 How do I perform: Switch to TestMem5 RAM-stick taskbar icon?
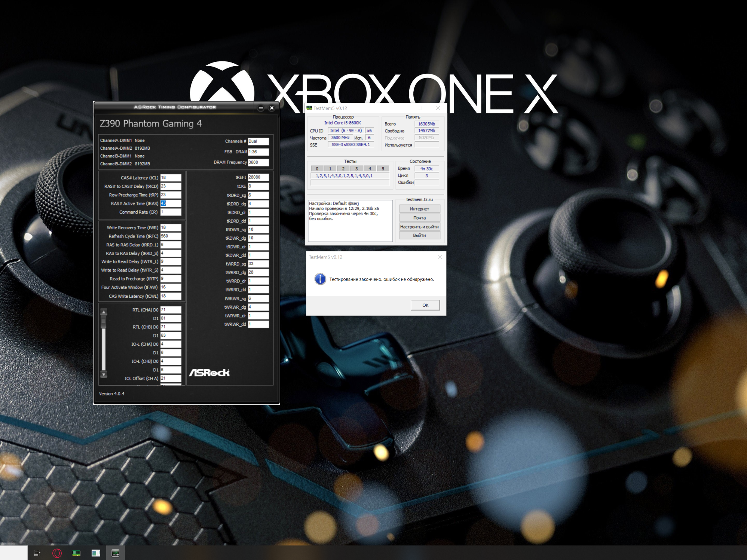[76, 553]
